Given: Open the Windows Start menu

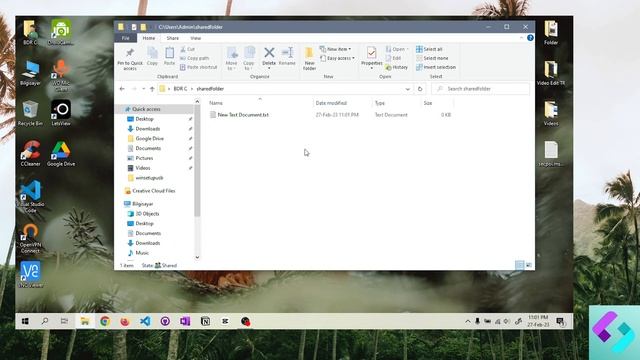Looking at the screenshot, I should [x=25, y=321].
